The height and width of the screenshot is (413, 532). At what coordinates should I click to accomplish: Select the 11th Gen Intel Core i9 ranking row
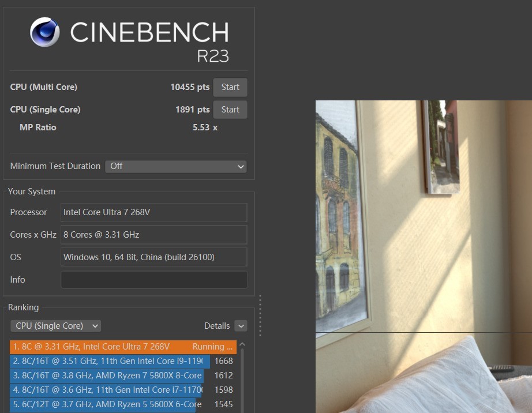(x=123, y=361)
